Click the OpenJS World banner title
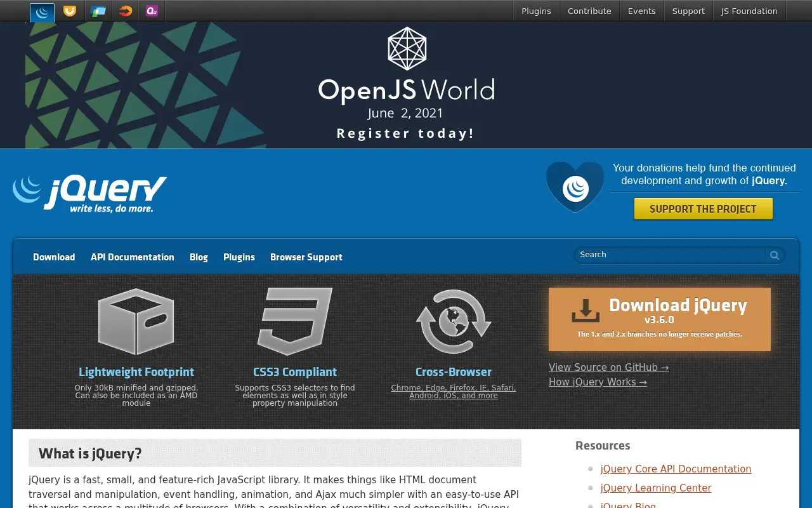The image size is (812, 508). (x=406, y=90)
